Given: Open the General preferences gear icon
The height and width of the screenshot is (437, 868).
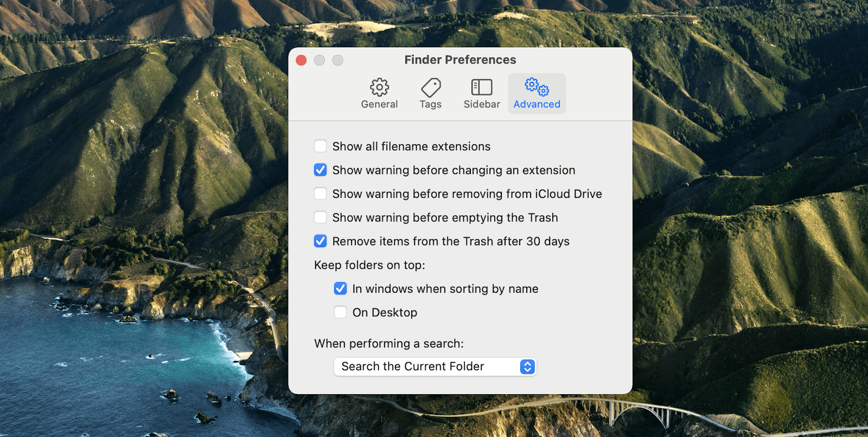Looking at the screenshot, I should point(379,87).
